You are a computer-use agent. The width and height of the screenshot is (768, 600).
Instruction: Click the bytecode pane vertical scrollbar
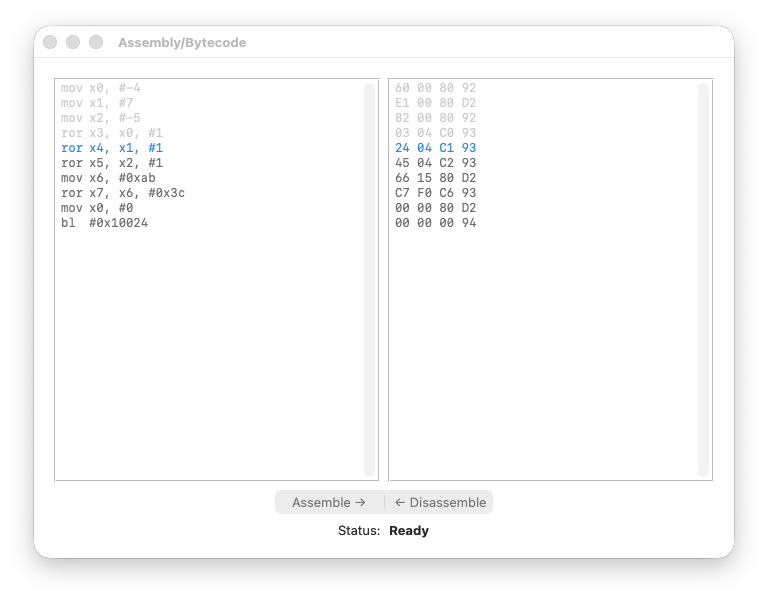click(x=703, y=280)
